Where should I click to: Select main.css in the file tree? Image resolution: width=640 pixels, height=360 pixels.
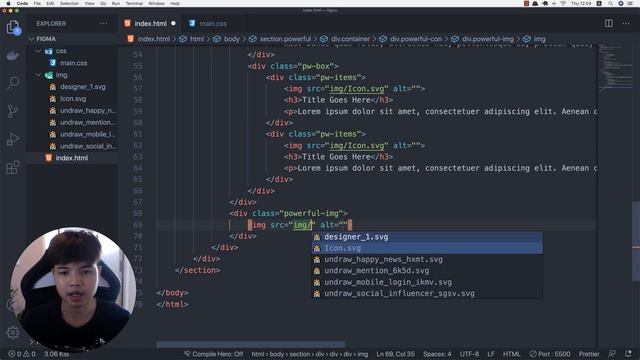click(x=73, y=63)
